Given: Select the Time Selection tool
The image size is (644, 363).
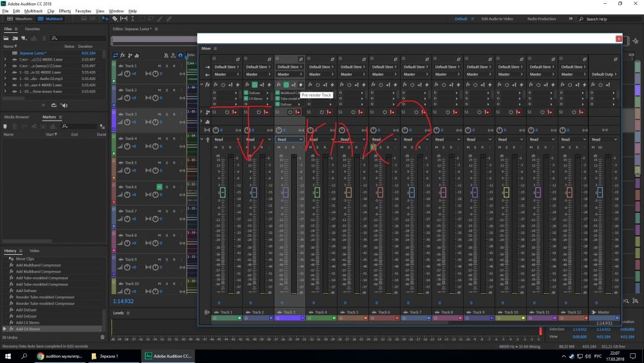Looking at the screenshot, I should pyautogui.click(x=132, y=19).
